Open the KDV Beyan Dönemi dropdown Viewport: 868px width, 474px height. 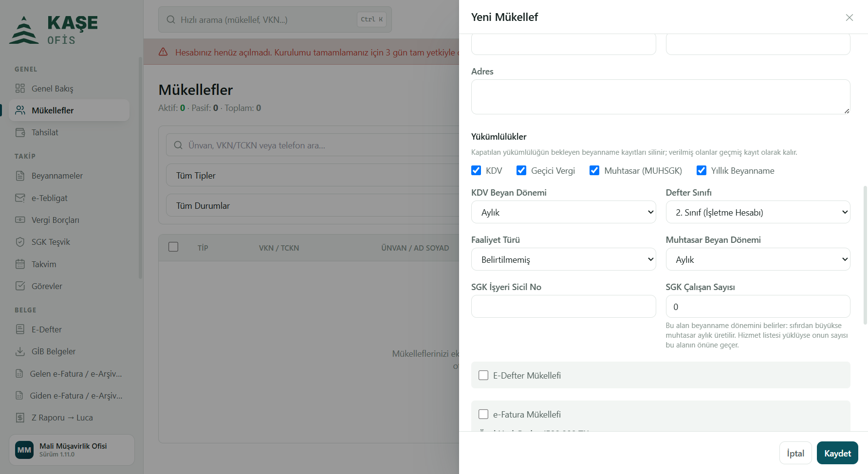pos(563,212)
